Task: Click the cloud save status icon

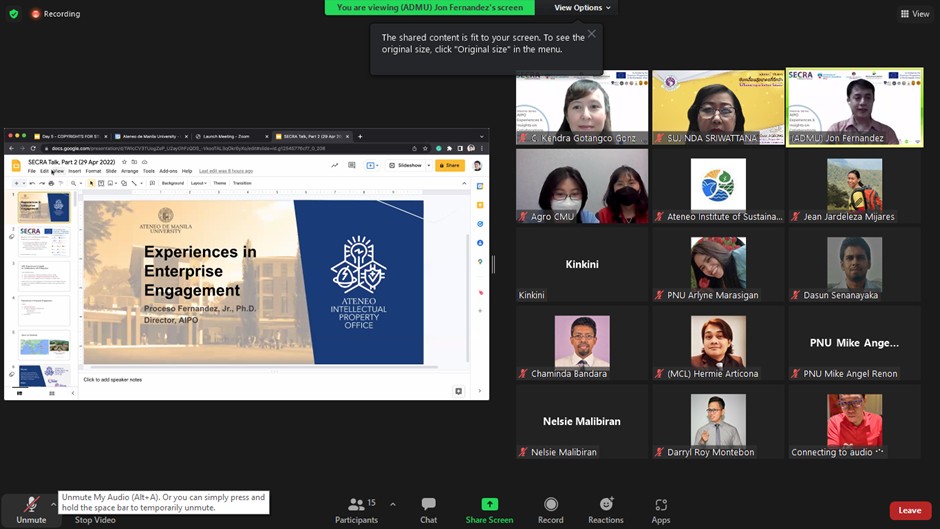Action: (x=144, y=162)
